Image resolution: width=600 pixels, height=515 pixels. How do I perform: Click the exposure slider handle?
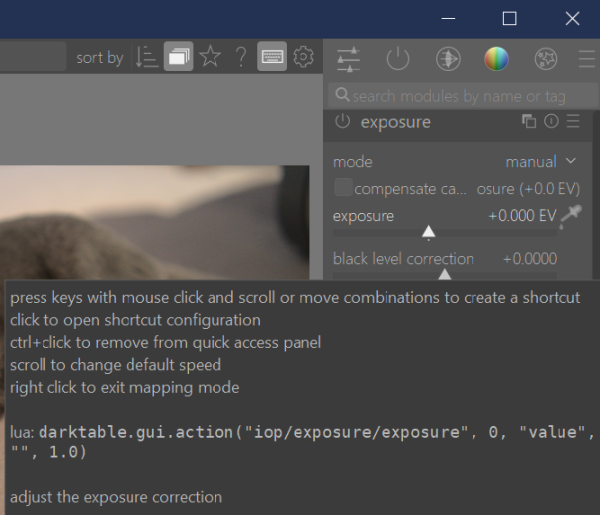[428, 232]
